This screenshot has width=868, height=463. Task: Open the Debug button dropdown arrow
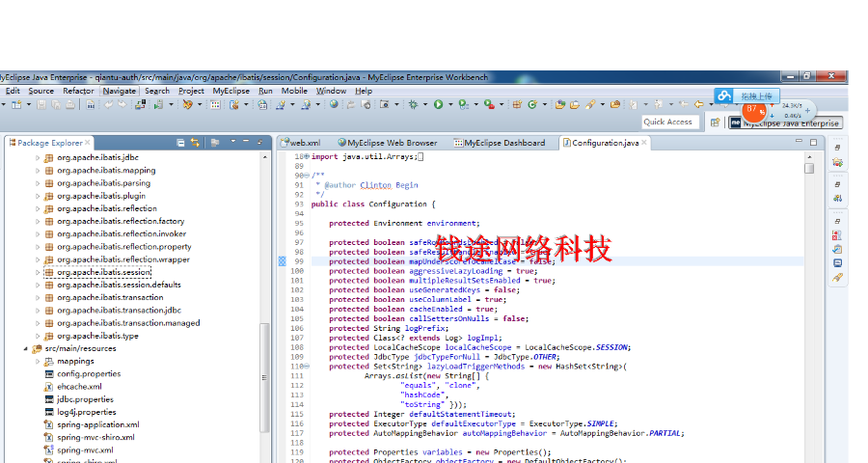click(x=424, y=104)
